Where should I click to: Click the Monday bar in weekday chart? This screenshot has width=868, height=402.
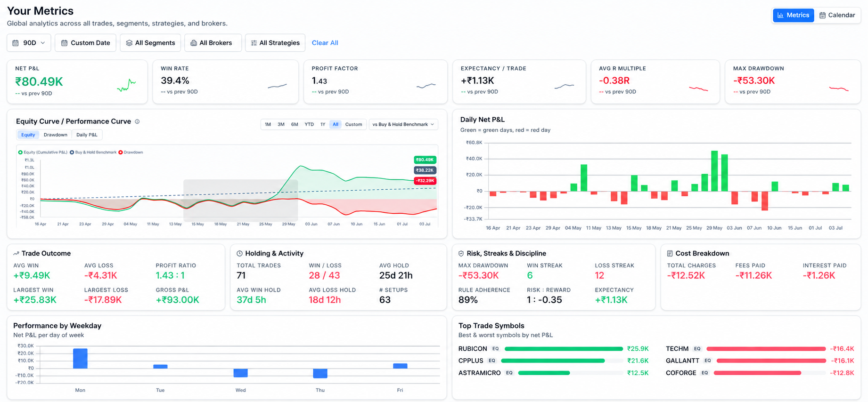point(80,359)
